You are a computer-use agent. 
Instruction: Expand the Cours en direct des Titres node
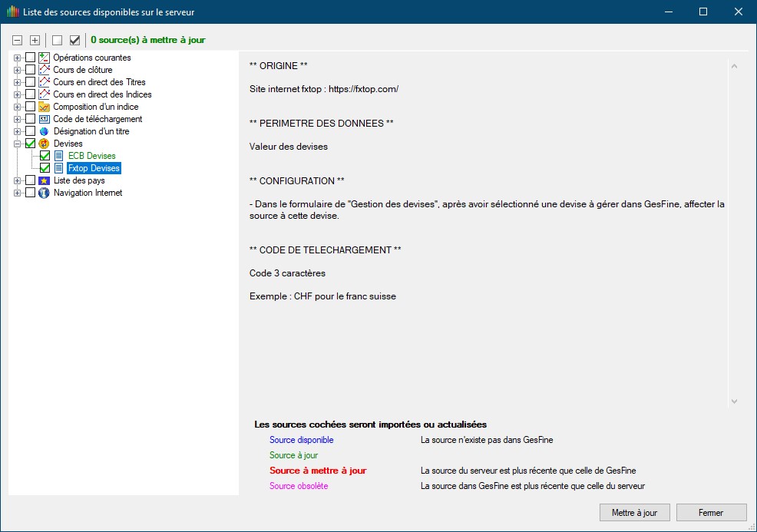click(17, 82)
